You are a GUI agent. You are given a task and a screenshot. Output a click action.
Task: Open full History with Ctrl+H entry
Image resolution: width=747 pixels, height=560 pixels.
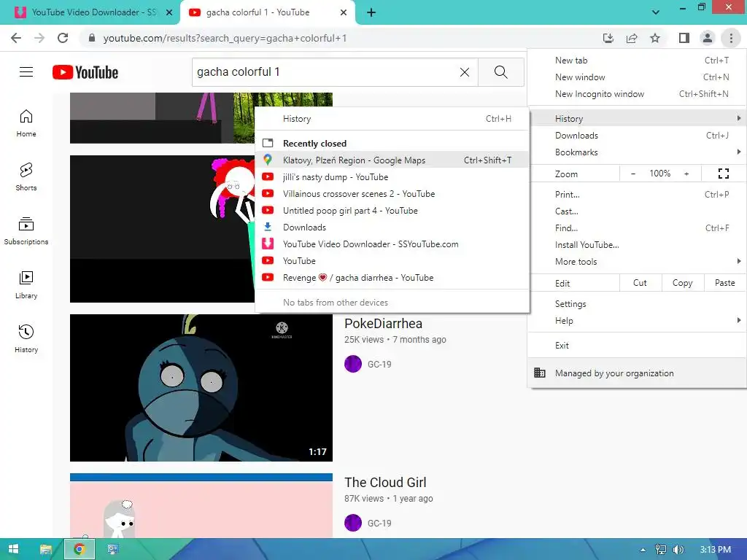coord(392,119)
